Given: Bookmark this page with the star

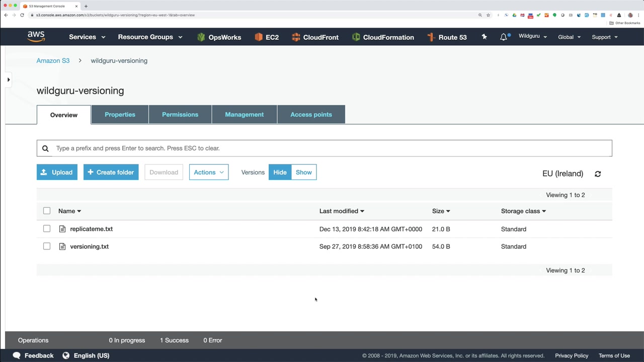Looking at the screenshot, I should [x=488, y=15].
